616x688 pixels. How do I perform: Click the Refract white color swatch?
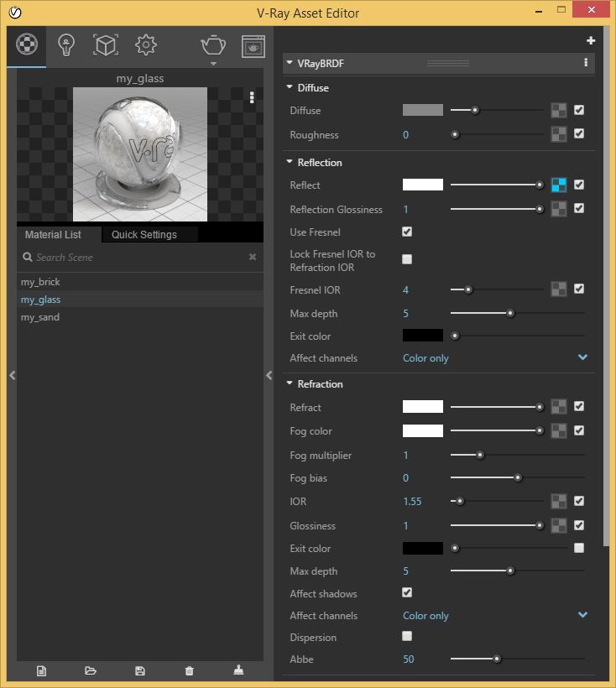pos(422,407)
